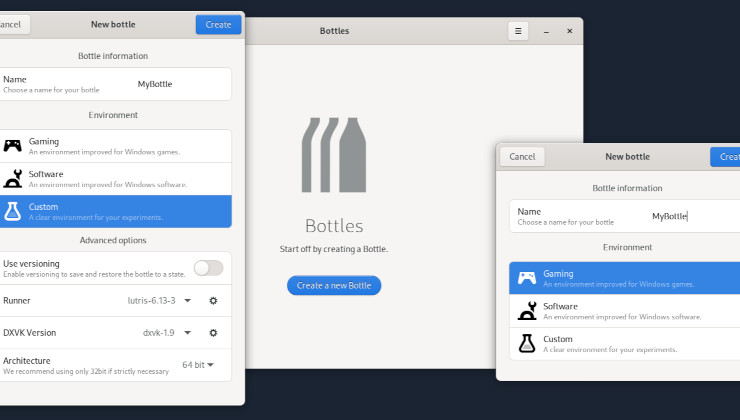The image size is (740, 420).
Task: Open DXVK Version settings gear icon
Action: (213, 333)
